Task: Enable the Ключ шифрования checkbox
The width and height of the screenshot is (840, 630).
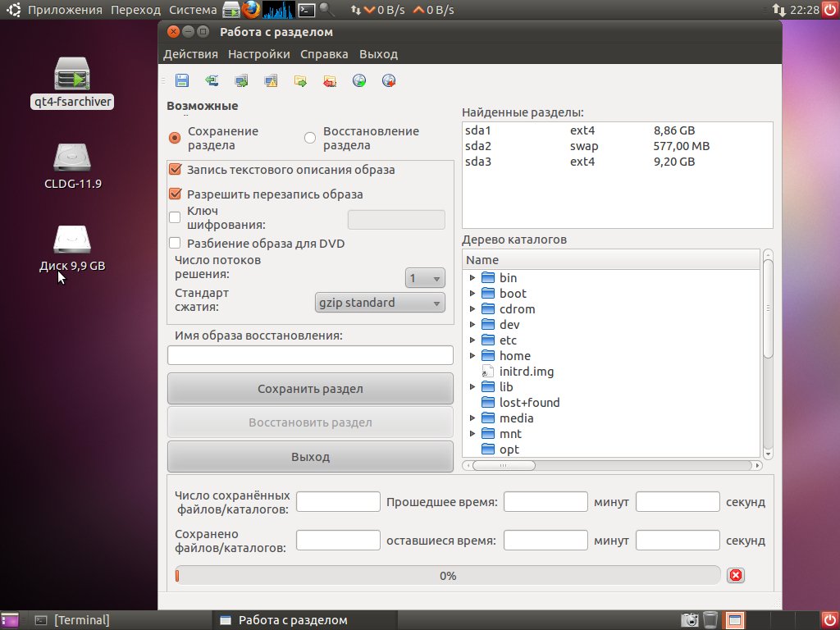Action: pos(175,217)
